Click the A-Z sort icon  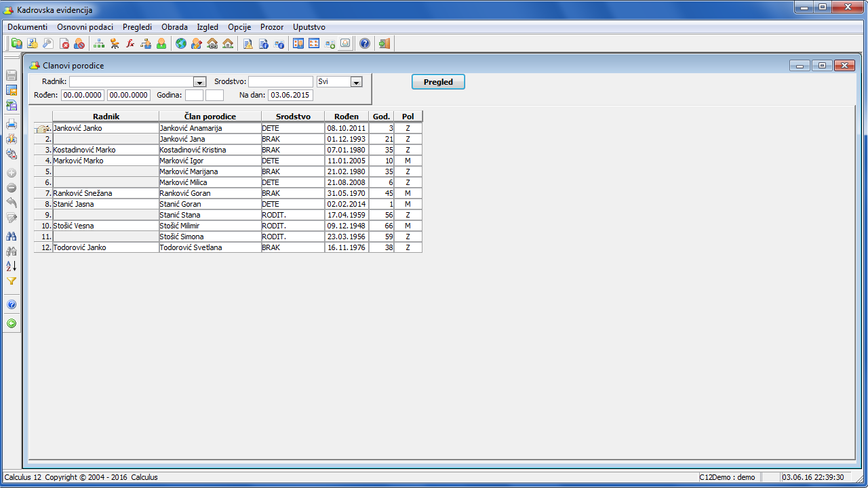point(12,266)
